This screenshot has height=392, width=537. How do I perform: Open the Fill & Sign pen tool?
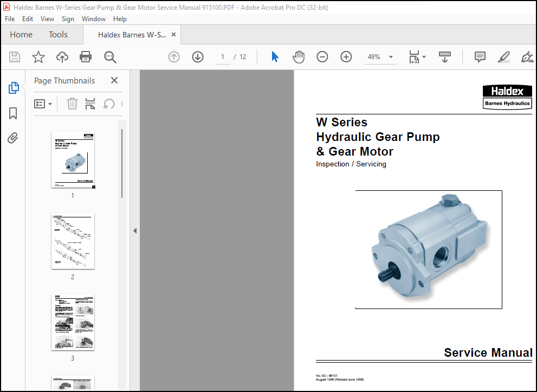click(527, 57)
